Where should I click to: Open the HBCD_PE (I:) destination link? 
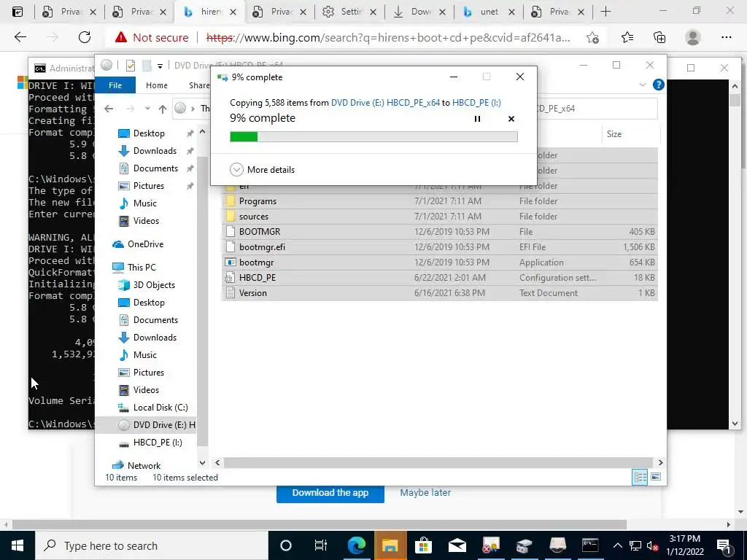point(476,102)
